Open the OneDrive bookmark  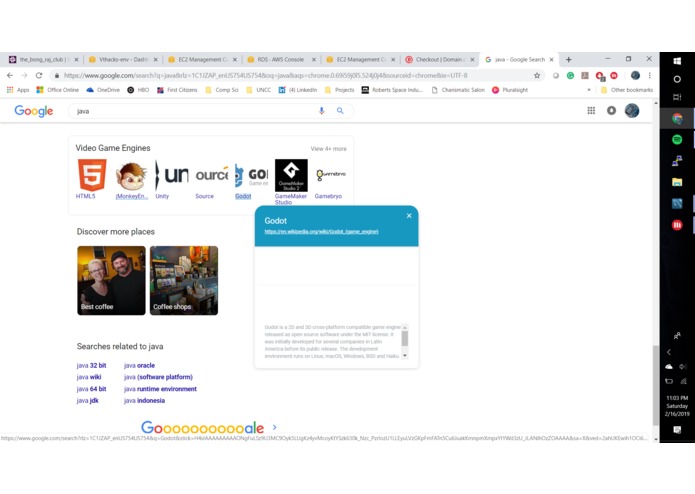click(x=103, y=90)
